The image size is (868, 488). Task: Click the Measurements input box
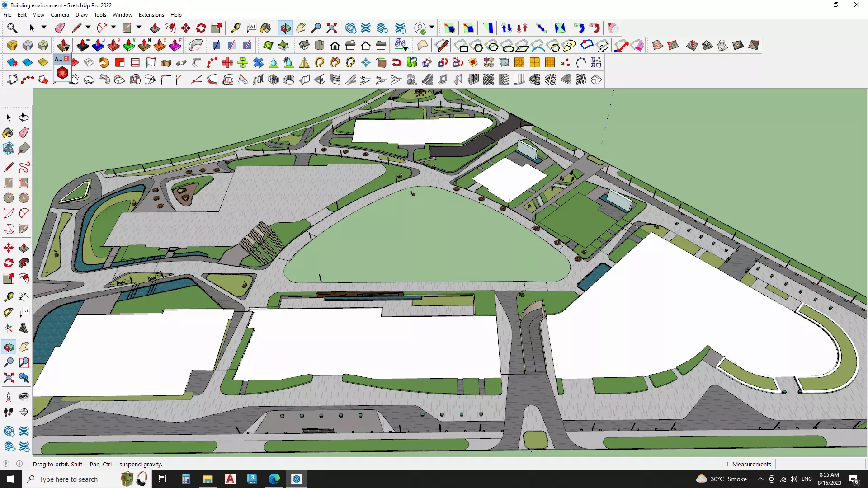point(820,464)
